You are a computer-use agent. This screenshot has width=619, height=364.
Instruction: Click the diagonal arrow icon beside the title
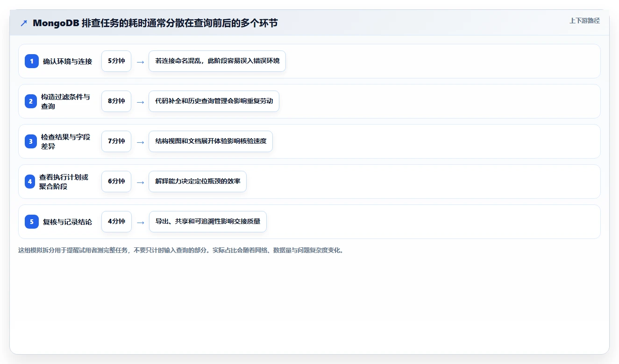click(24, 23)
